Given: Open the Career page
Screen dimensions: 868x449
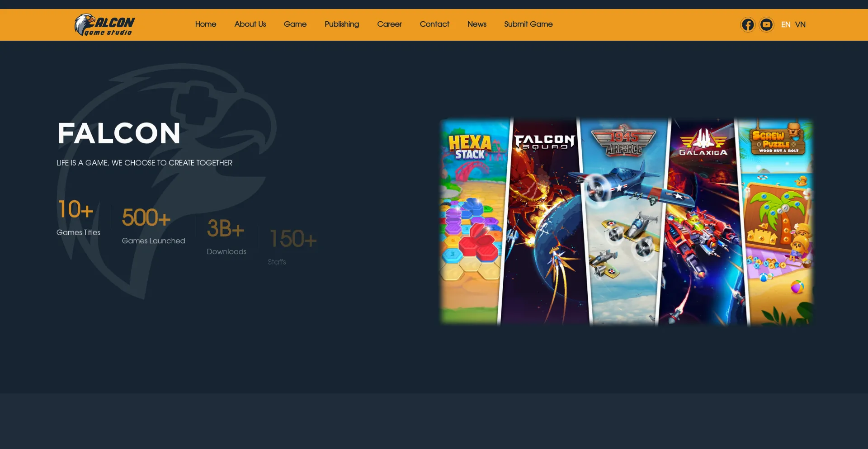Looking at the screenshot, I should (x=389, y=24).
